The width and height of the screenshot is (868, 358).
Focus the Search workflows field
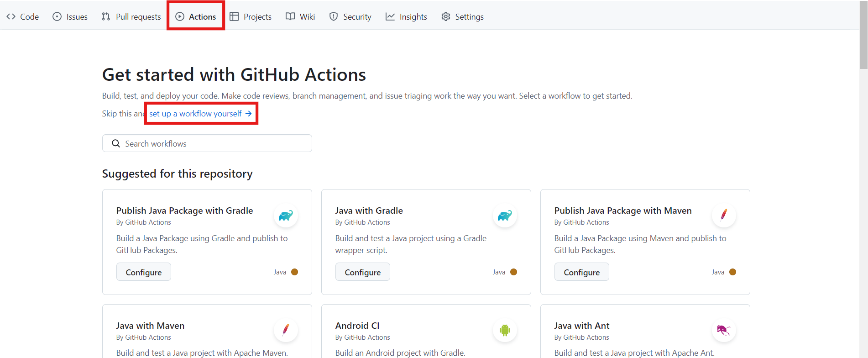(x=207, y=143)
